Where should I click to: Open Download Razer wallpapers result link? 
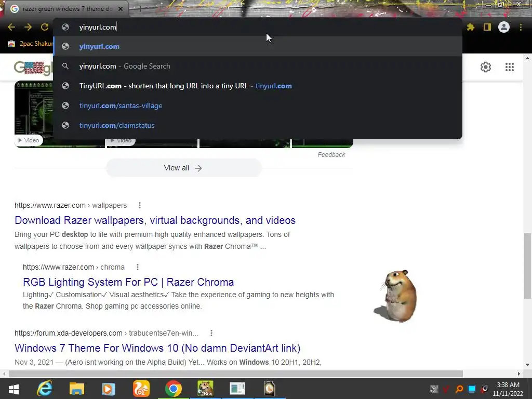(155, 220)
